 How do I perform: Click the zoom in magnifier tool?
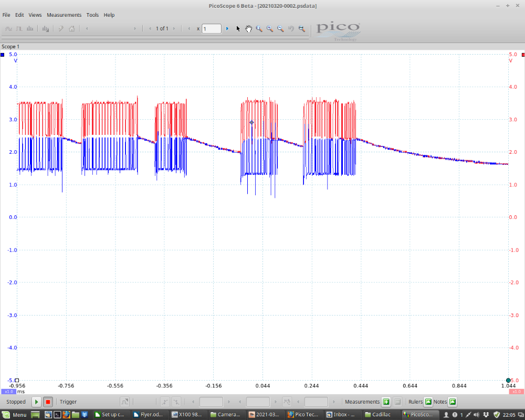coord(270,29)
